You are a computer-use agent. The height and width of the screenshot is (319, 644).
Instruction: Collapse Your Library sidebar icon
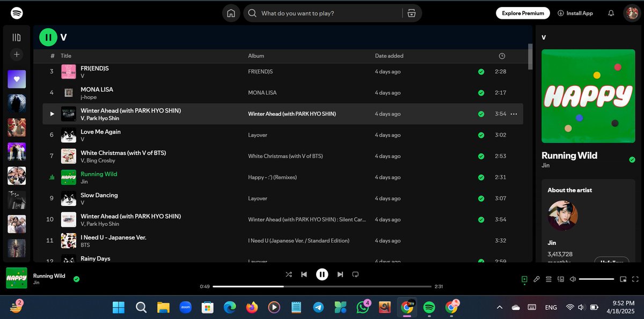17,38
